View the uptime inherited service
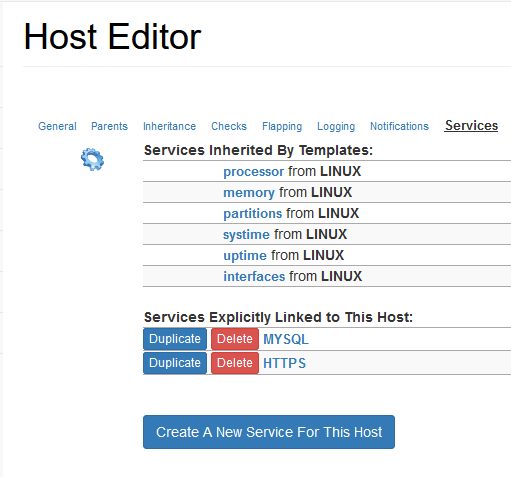 245,256
